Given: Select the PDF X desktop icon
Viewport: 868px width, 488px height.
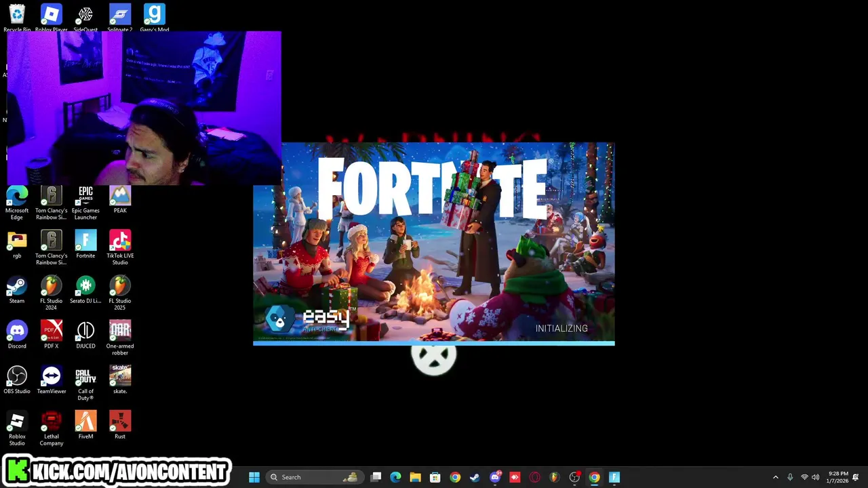Looking at the screenshot, I should [x=51, y=335].
